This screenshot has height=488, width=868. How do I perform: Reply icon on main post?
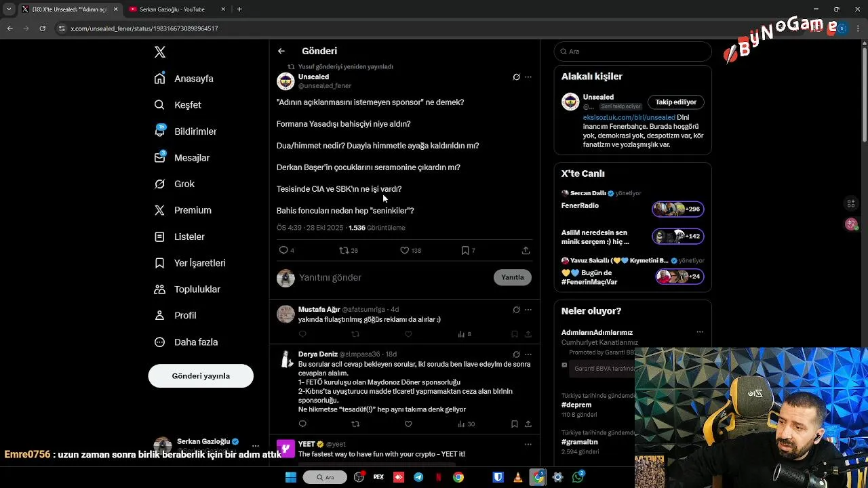(x=283, y=250)
